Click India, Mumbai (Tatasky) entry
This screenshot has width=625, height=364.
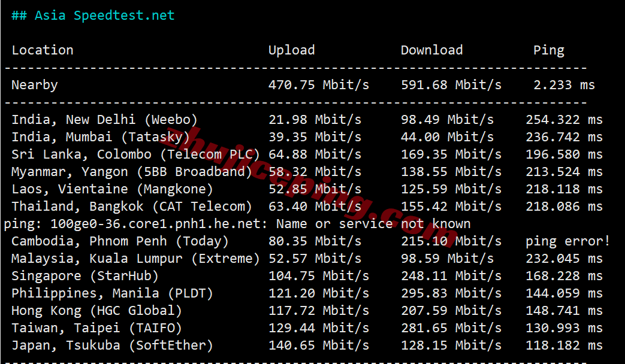pyautogui.click(x=101, y=137)
